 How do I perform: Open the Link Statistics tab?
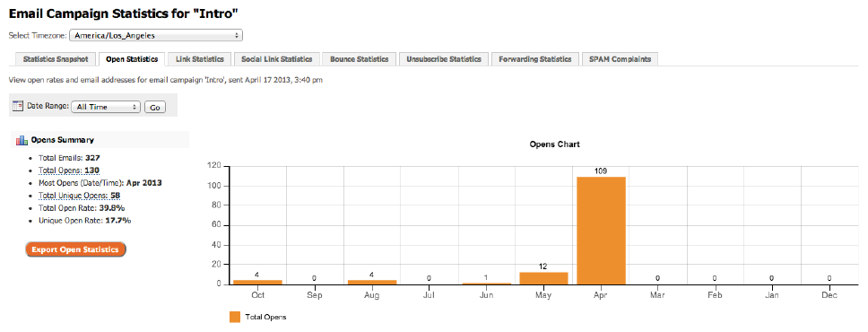[199, 59]
